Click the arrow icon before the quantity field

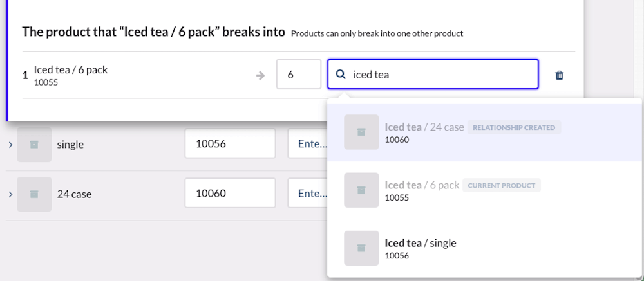pos(260,75)
